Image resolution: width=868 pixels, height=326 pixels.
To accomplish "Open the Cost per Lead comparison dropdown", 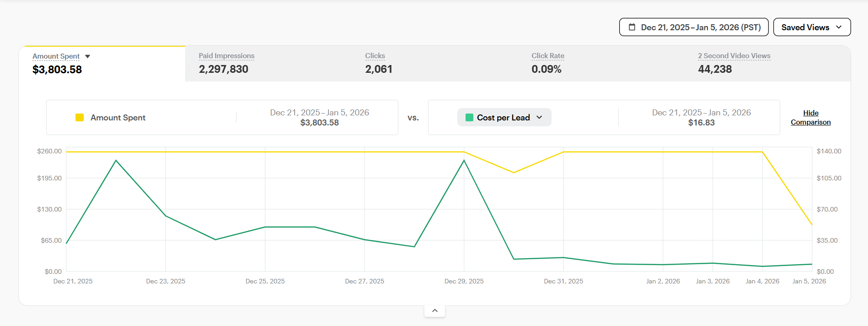I will pyautogui.click(x=504, y=118).
